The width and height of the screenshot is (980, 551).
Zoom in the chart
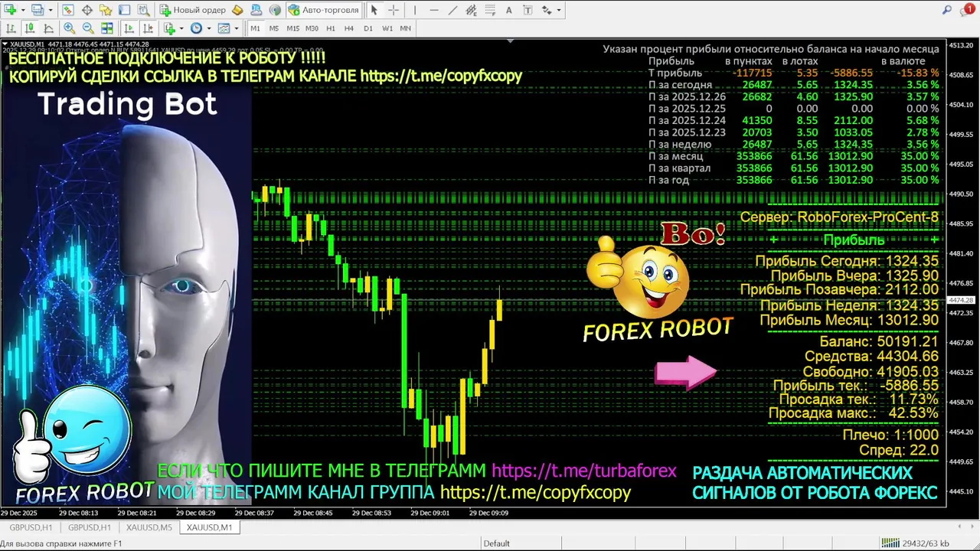tap(69, 28)
